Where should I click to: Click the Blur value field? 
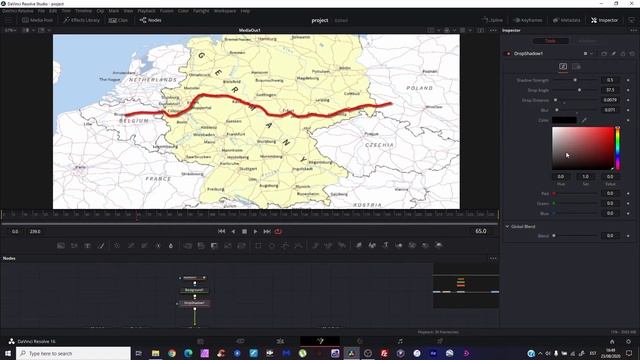click(x=610, y=110)
